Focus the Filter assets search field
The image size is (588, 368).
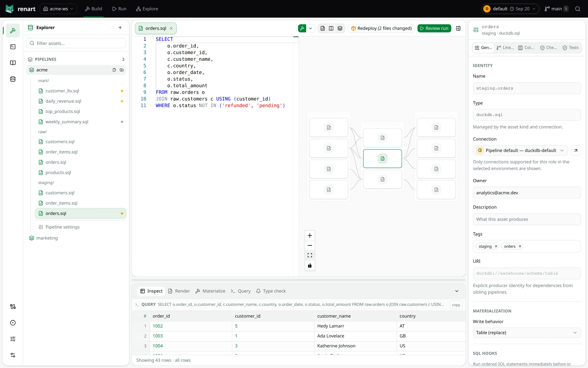[x=76, y=43]
